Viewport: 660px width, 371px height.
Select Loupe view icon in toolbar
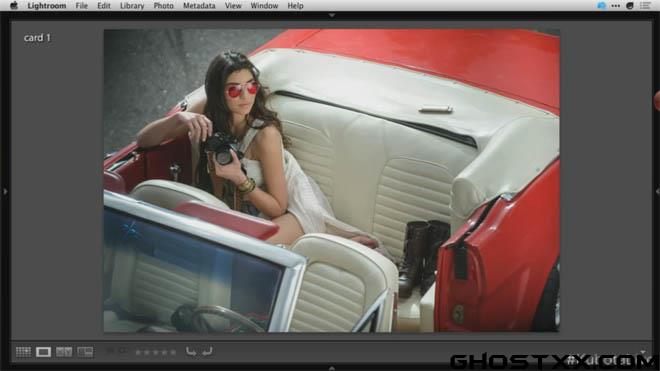click(43, 352)
